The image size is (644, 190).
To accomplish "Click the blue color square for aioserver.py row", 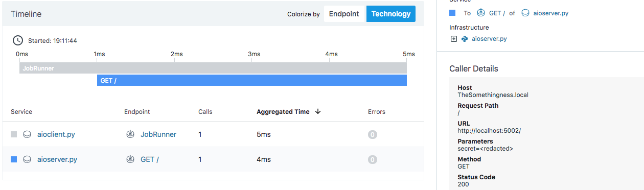I will pyautogui.click(x=14, y=159).
